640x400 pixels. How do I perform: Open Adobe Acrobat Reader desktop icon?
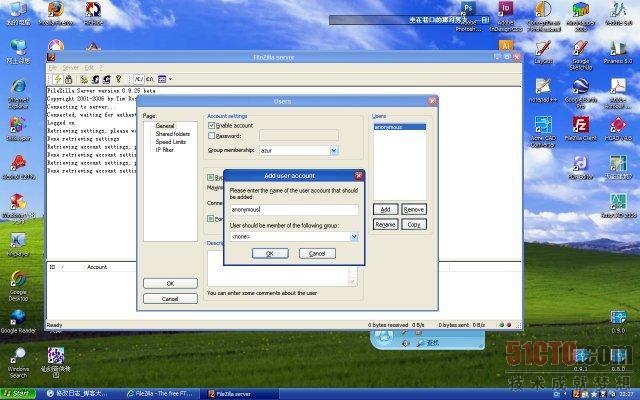pos(618,94)
